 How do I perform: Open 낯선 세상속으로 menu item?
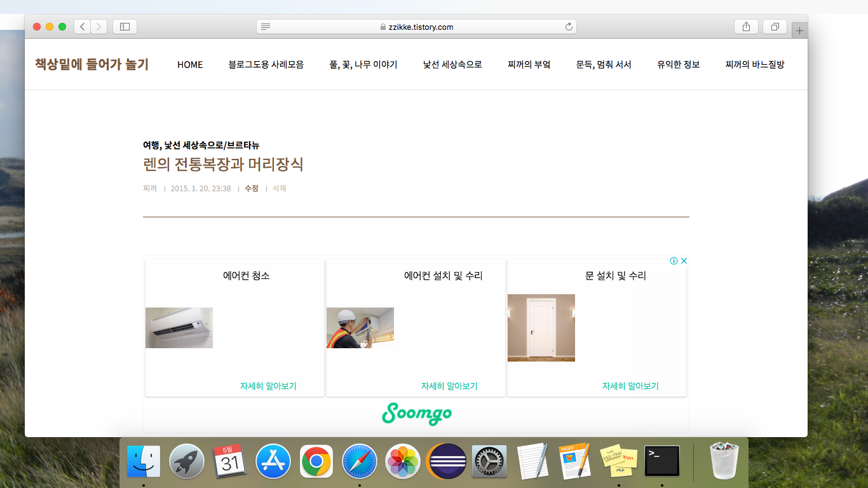452,64
